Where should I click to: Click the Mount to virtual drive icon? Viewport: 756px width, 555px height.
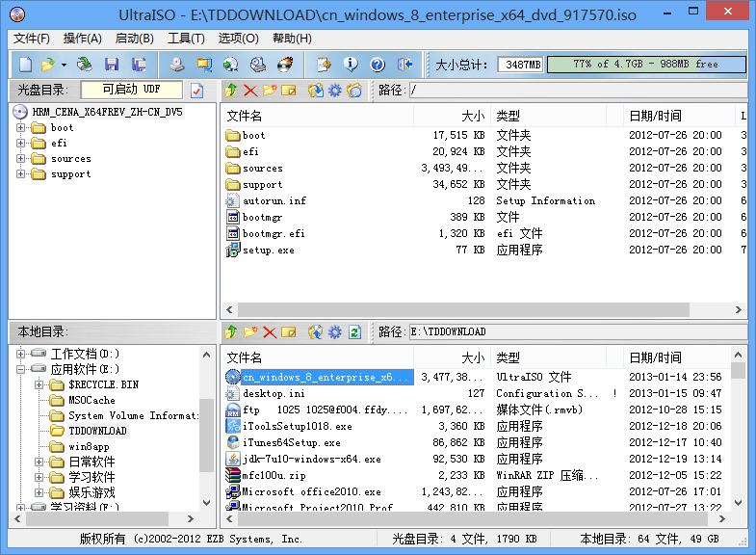click(x=258, y=65)
